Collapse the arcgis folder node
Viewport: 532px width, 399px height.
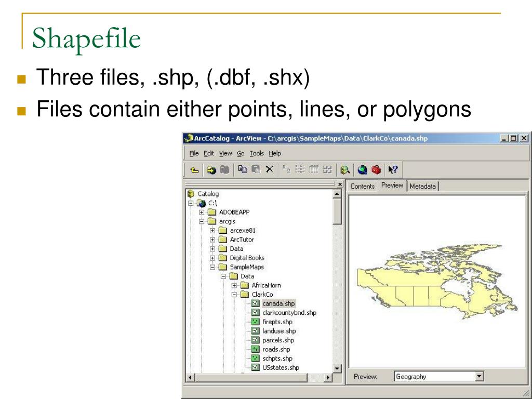click(202, 221)
